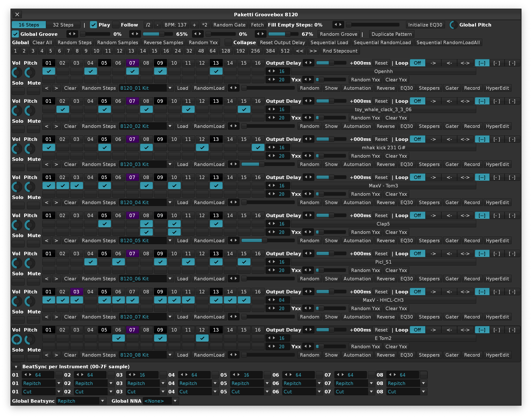Uncheck step 01 of the Openhh row
This screenshot has height=418, width=532.
[x=49, y=71]
